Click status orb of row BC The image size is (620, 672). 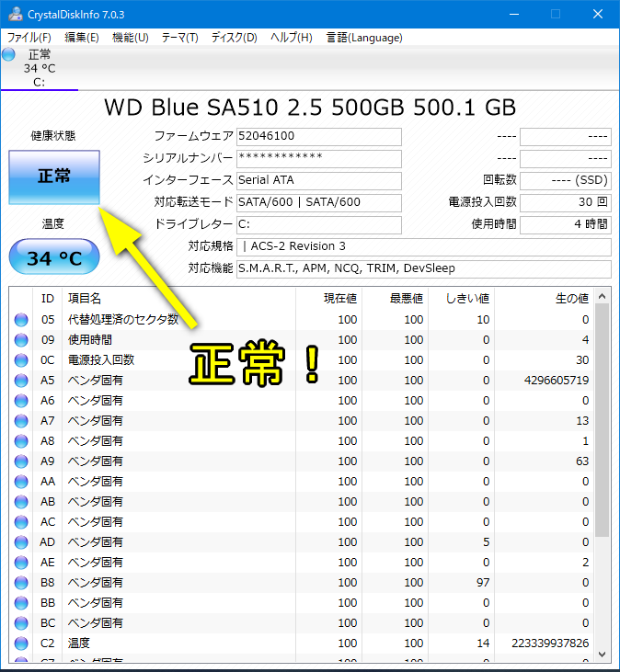[21, 623]
